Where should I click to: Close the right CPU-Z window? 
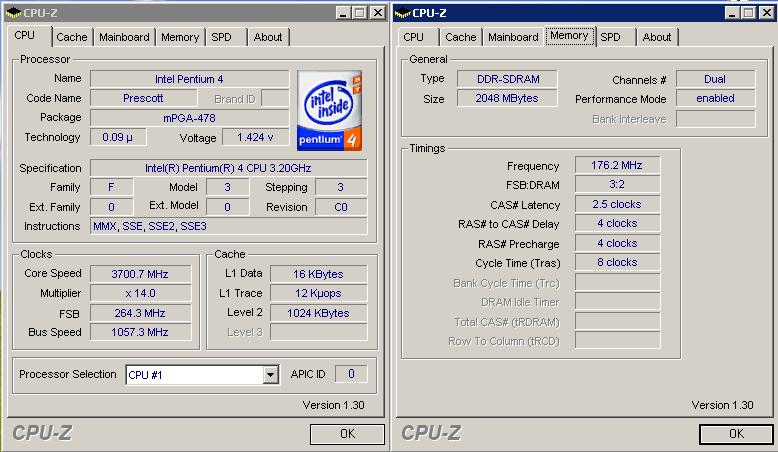coord(767,13)
